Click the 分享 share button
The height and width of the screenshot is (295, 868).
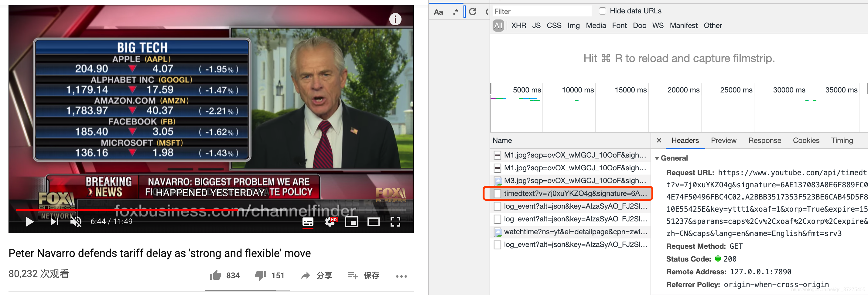(316, 276)
